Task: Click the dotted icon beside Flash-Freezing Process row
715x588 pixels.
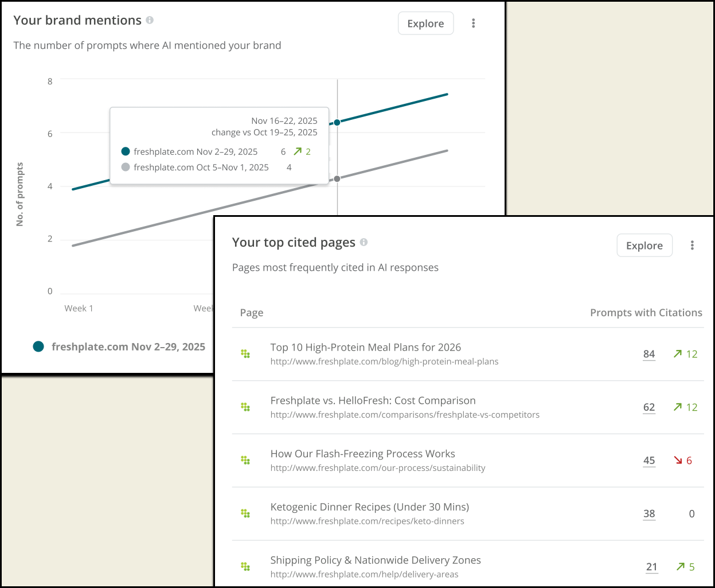Action: click(245, 460)
